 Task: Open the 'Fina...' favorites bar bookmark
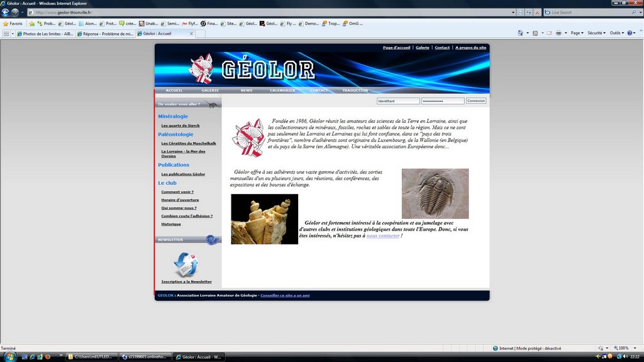click(209, 23)
